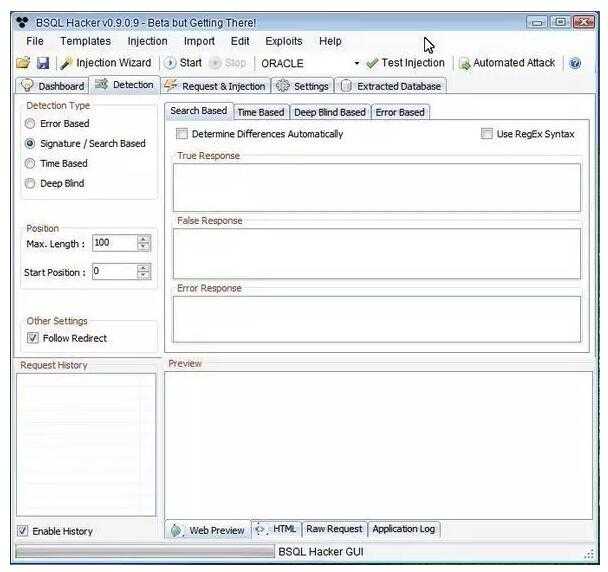The height and width of the screenshot is (572, 608).
Task: Click the globe help icon in toolbar
Action: coord(575,63)
